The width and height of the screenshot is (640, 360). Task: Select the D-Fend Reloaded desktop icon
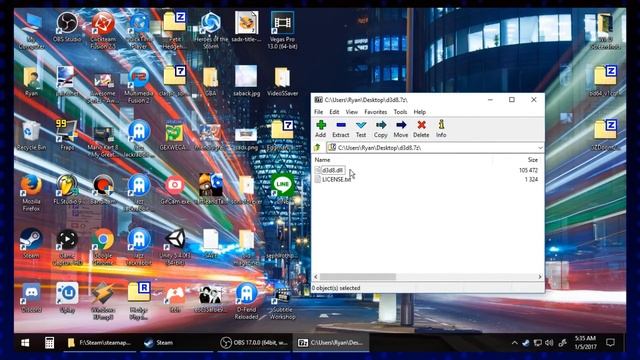click(x=247, y=301)
